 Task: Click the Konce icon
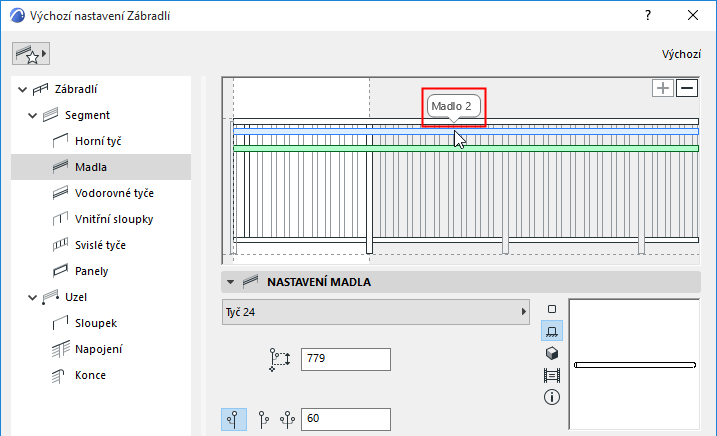coord(58,376)
